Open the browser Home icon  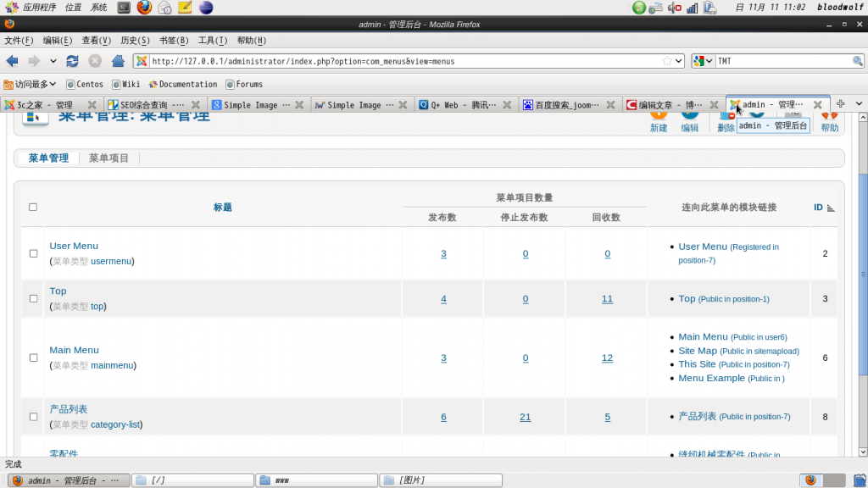(117, 61)
